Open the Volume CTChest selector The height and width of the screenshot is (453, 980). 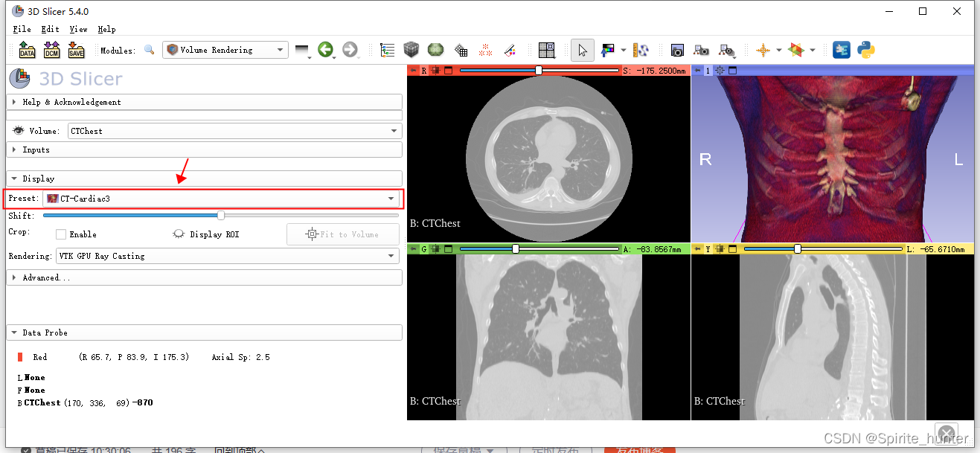[x=234, y=131]
